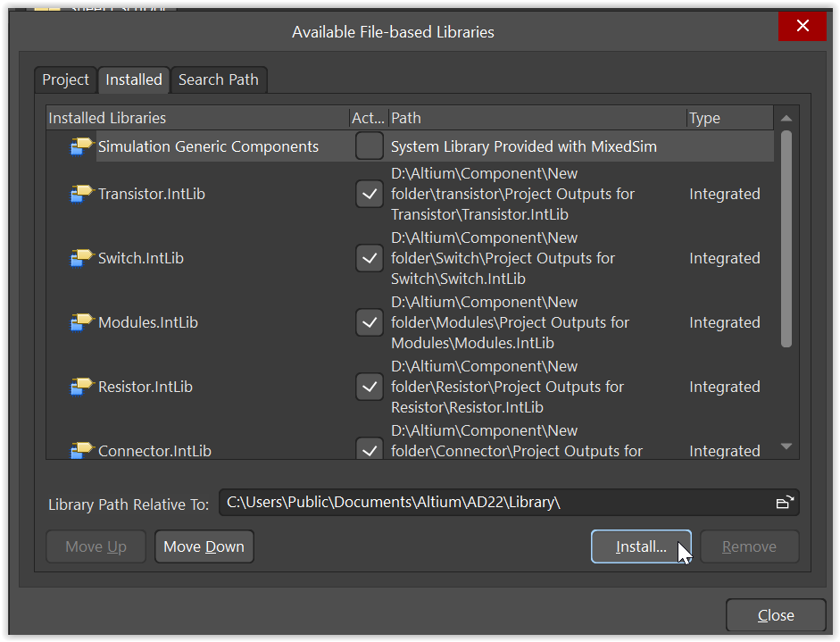This screenshot has width=840, height=642.
Task: Click the Transistor.IntLib path cell
Action: click(512, 194)
